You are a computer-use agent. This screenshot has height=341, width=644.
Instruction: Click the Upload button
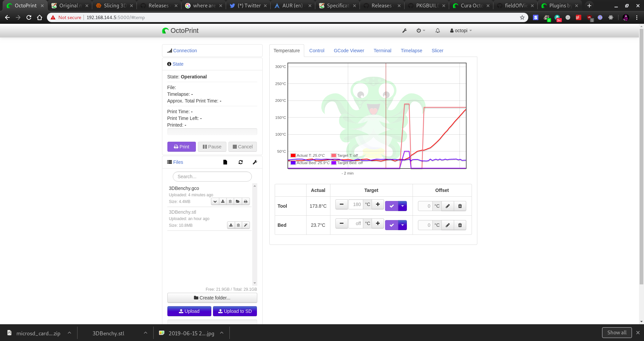tap(189, 311)
